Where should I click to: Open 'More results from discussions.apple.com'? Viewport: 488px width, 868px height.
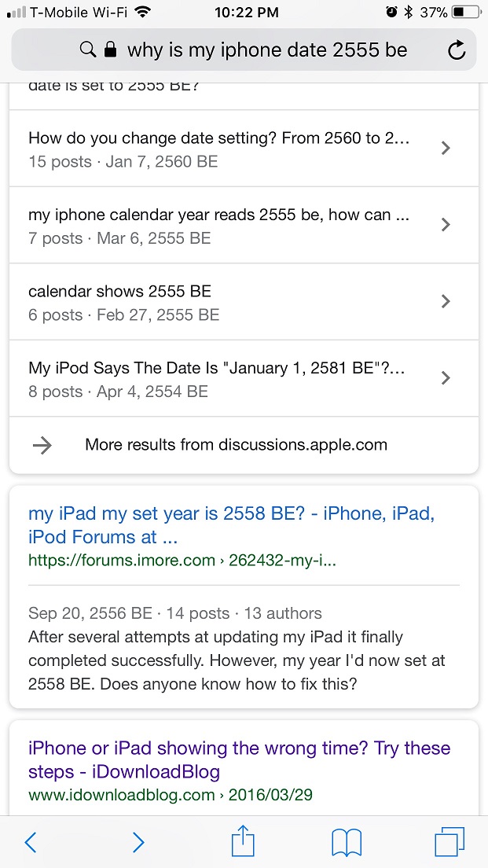tap(237, 444)
